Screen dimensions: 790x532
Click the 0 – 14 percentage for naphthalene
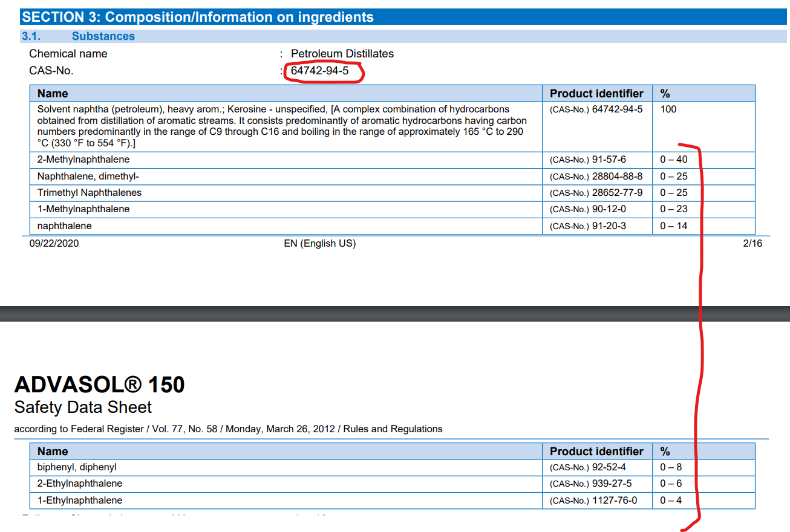coord(673,226)
